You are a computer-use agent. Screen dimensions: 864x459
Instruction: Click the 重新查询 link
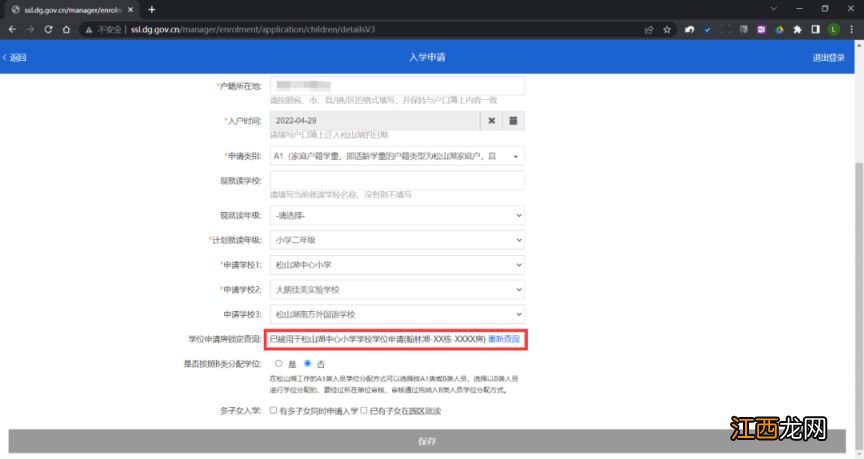tap(504, 339)
